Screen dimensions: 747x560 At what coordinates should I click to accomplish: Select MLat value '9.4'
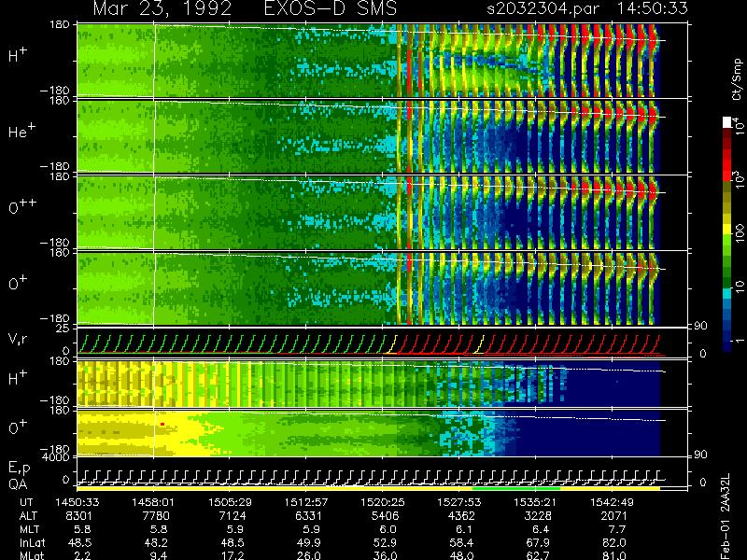[159, 555]
